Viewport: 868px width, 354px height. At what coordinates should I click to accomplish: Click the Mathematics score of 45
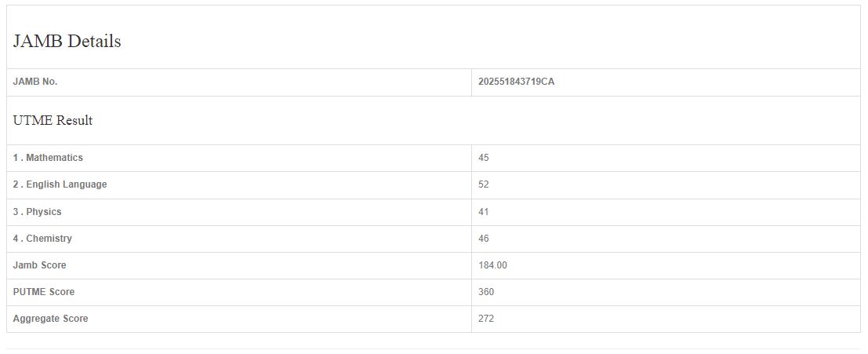(x=484, y=158)
